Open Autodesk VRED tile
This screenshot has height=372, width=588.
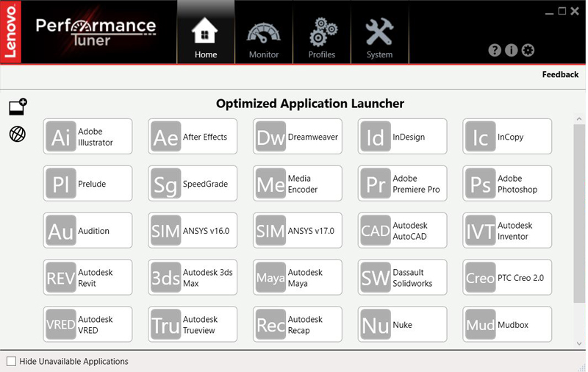[87, 324]
